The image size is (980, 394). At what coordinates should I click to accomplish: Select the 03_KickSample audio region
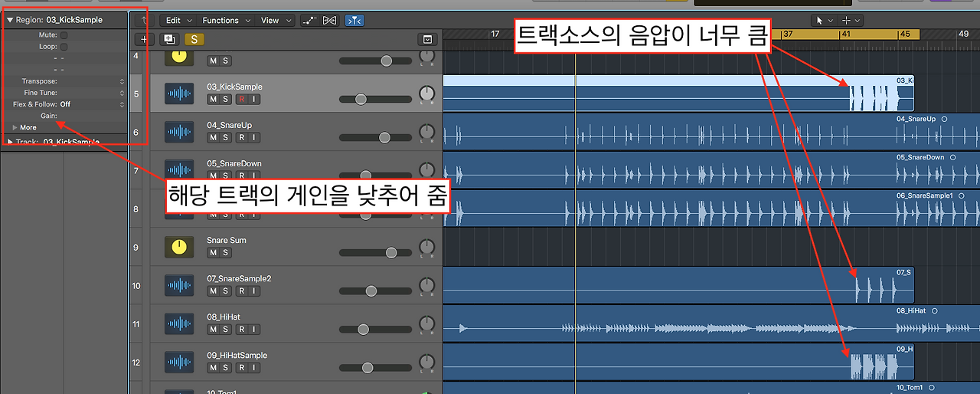tap(678, 94)
